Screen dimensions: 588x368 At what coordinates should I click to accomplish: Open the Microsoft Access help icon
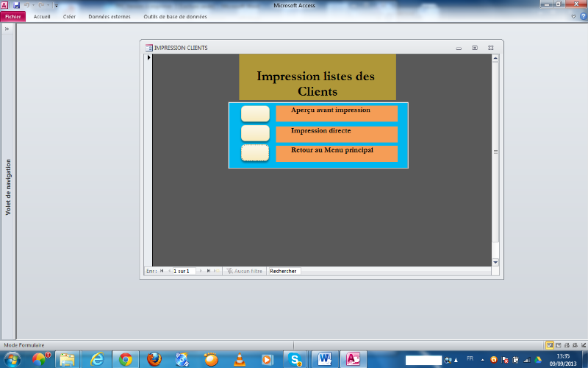584,16
